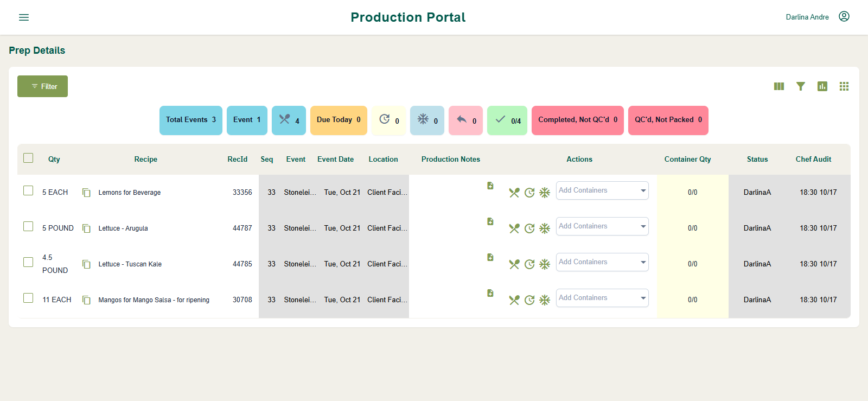Select the Due Today status chip
The height and width of the screenshot is (401, 868).
click(x=339, y=120)
